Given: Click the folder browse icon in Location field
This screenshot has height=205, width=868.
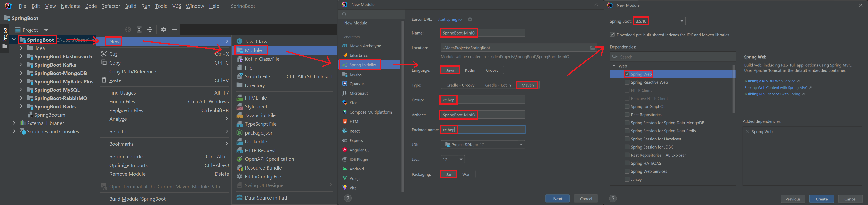Looking at the screenshot, I should tap(593, 48).
